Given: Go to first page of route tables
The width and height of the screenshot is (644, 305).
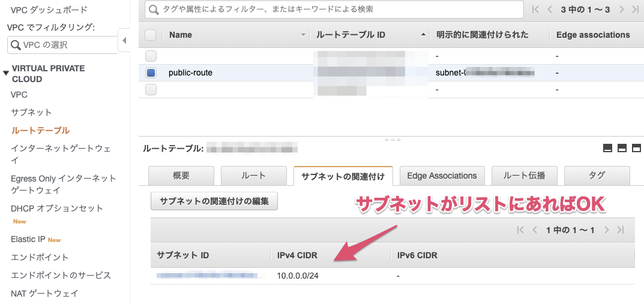Looking at the screenshot, I should [535, 10].
